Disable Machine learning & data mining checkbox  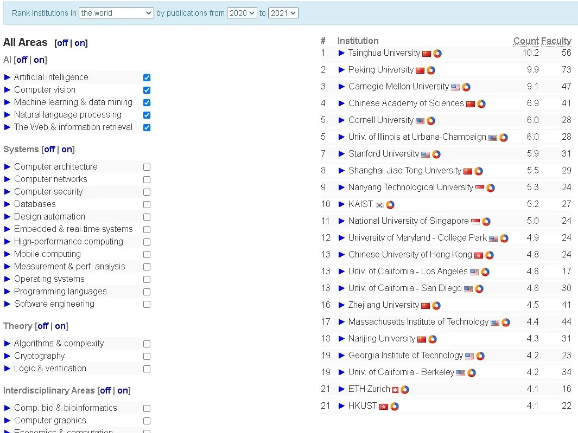point(147,102)
